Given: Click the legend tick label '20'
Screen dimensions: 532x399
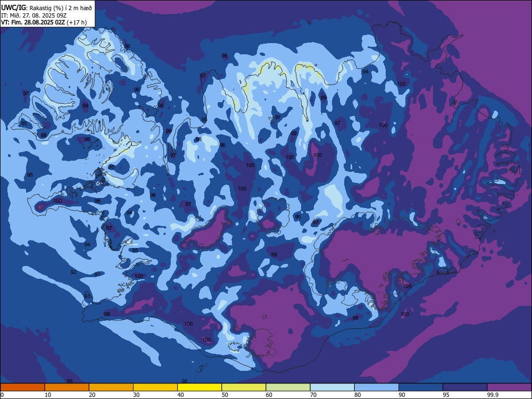Looking at the screenshot, I should [x=92, y=395].
